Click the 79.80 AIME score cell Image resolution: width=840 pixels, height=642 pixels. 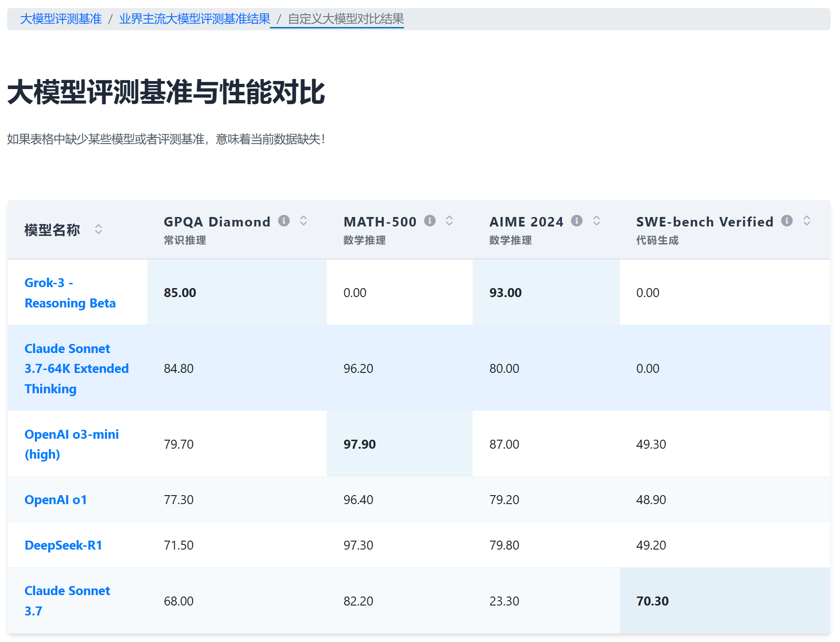(546, 545)
